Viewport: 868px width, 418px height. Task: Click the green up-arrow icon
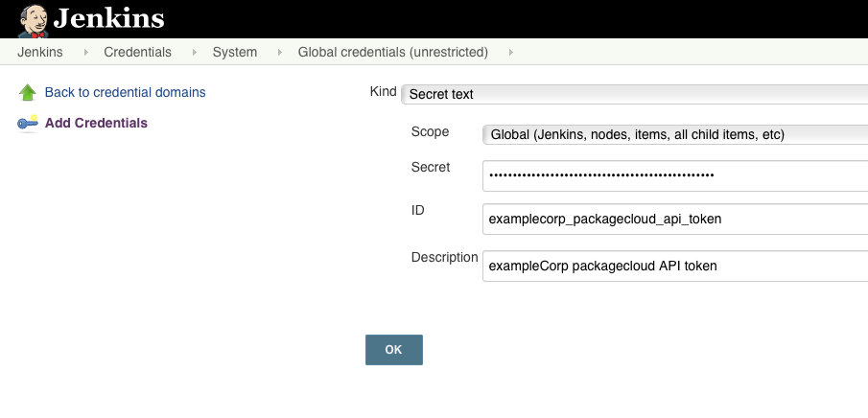tap(28, 92)
